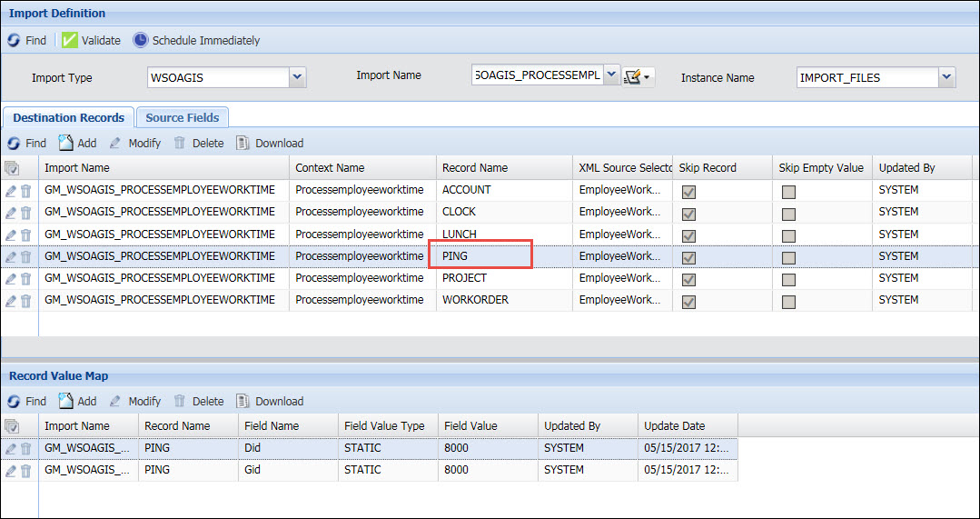Switch to the Source Fields tab
The width and height of the screenshot is (980, 519).
point(183,117)
